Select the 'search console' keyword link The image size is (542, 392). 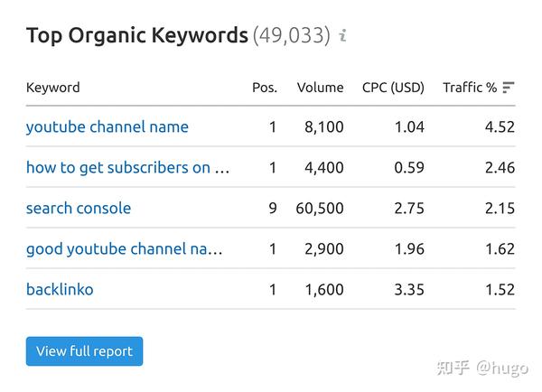(79, 208)
